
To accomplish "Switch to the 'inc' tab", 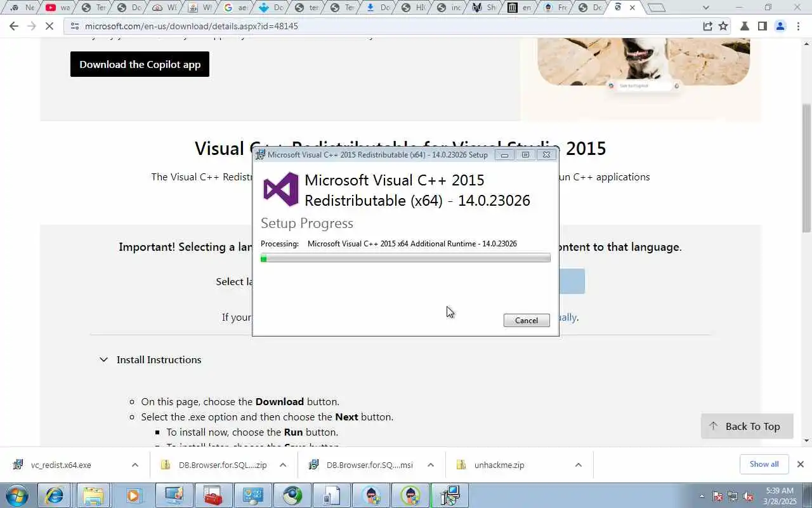I will pyautogui.click(x=449, y=8).
